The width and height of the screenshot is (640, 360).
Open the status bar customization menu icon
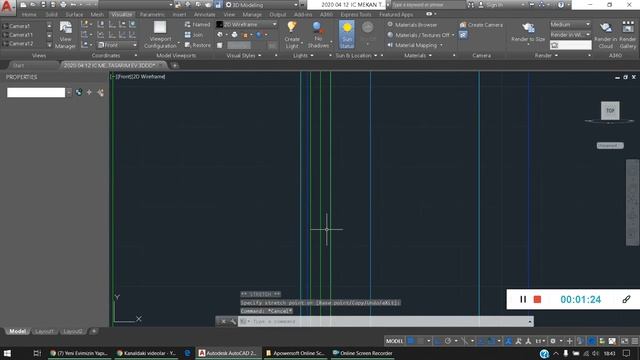click(x=635, y=341)
